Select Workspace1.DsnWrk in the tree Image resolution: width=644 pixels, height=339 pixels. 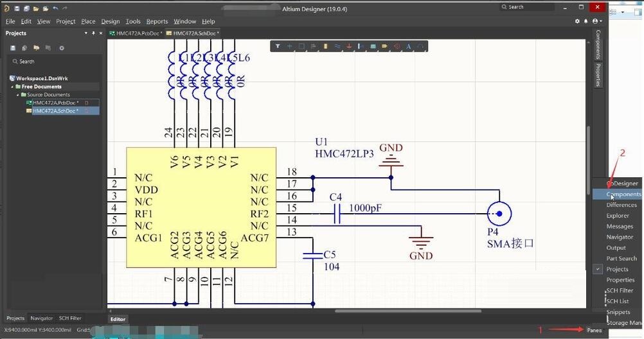pos(42,78)
